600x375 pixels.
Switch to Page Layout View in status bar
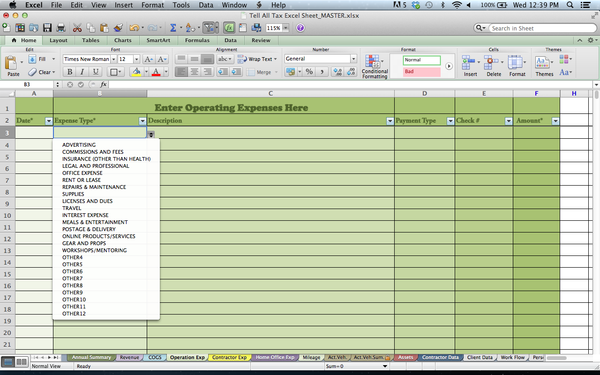[21, 361]
